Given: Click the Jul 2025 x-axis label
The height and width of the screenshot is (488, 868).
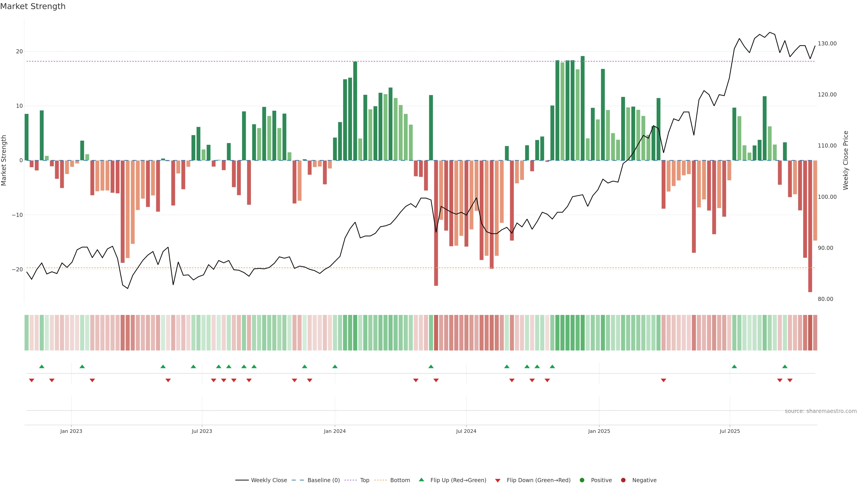Looking at the screenshot, I should (729, 431).
